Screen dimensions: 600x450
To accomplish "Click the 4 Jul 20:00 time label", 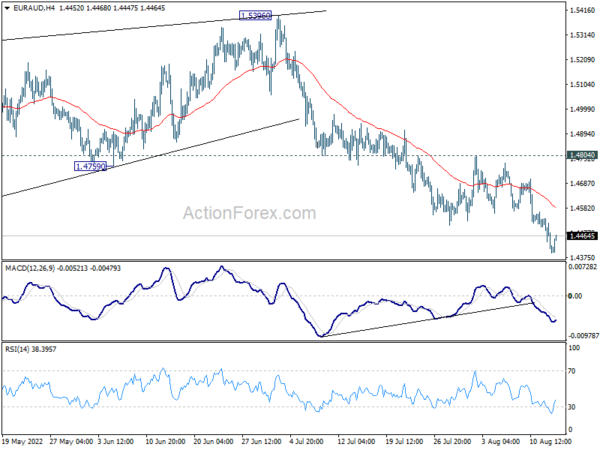I will 308,441.
